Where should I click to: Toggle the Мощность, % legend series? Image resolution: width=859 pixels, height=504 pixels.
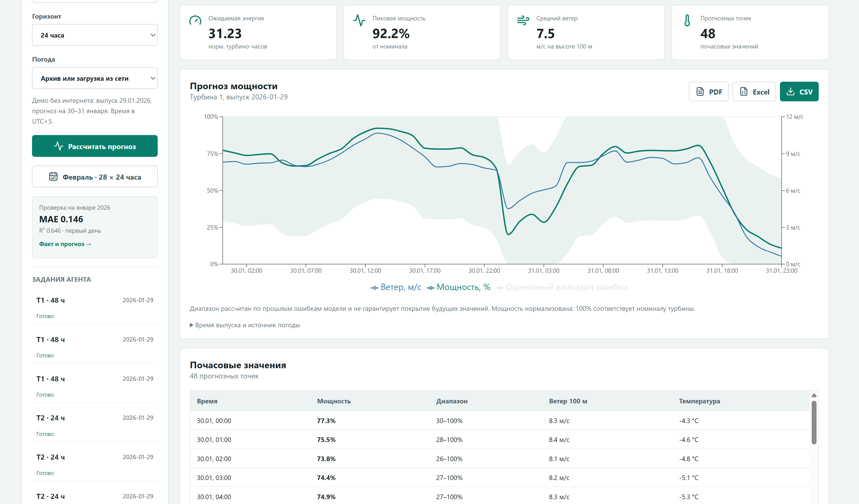[x=458, y=287]
